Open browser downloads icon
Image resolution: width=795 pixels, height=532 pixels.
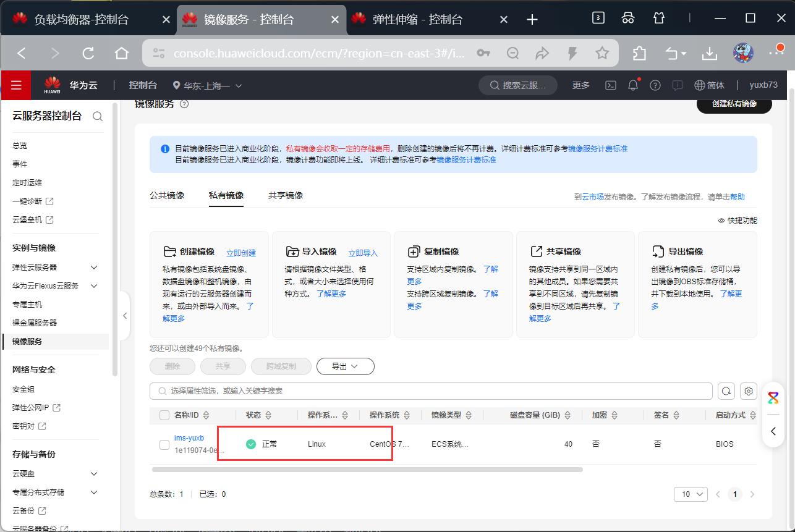pos(710,54)
